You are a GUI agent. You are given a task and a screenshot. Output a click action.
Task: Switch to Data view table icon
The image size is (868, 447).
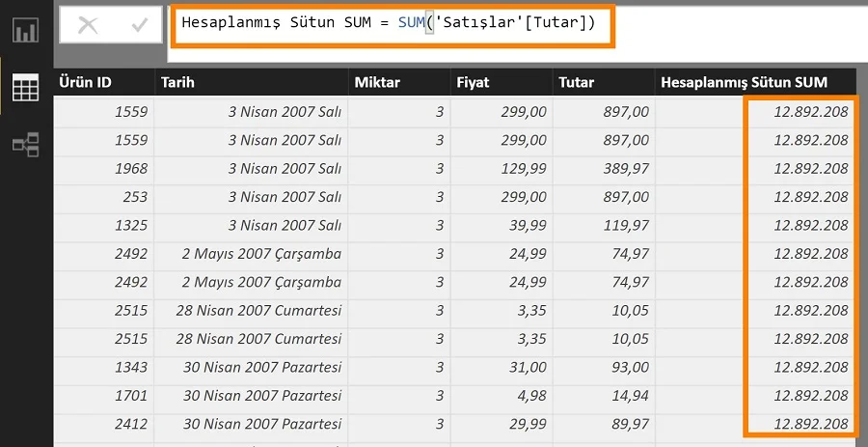pyautogui.click(x=25, y=88)
